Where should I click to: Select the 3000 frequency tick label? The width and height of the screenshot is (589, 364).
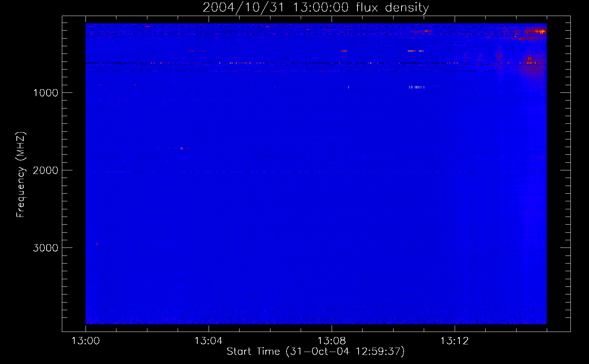coord(46,248)
